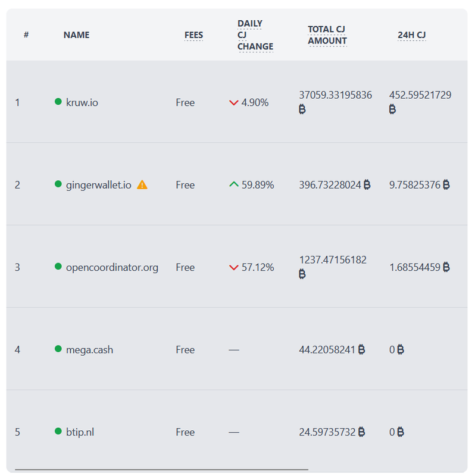
Task: Open the kruw.io coordinator entry
Action: pos(82,102)
